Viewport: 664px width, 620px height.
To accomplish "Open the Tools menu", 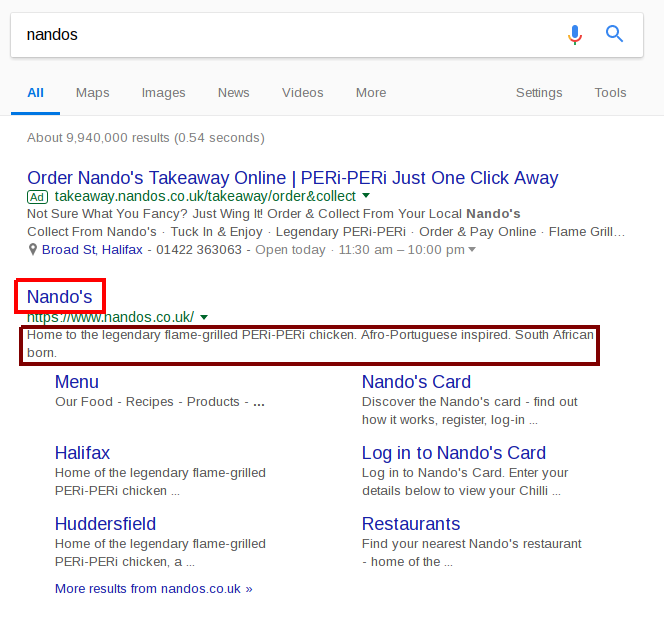I will click(610, 93).
